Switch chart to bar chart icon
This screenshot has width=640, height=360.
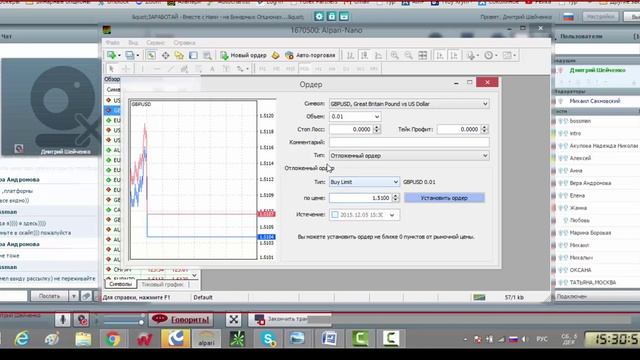point(350,55)
